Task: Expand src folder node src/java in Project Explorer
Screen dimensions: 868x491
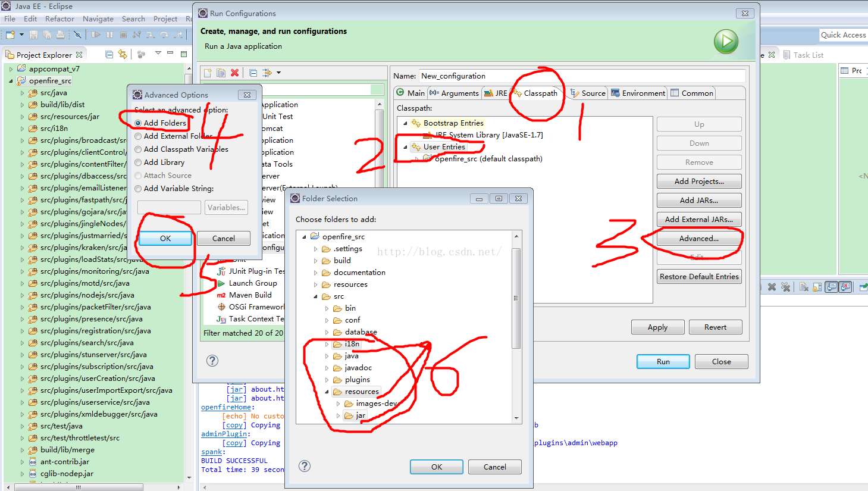Action: tap(22, 93)
